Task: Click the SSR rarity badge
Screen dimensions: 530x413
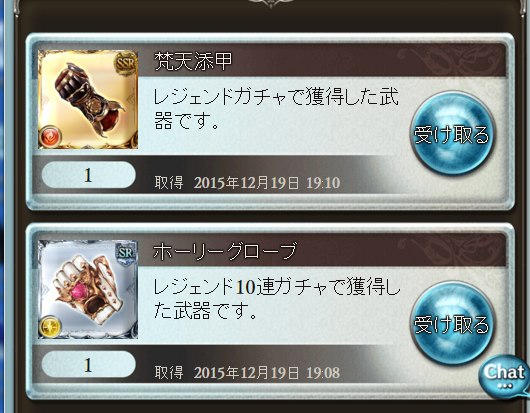Action: (x=126, y=63)
